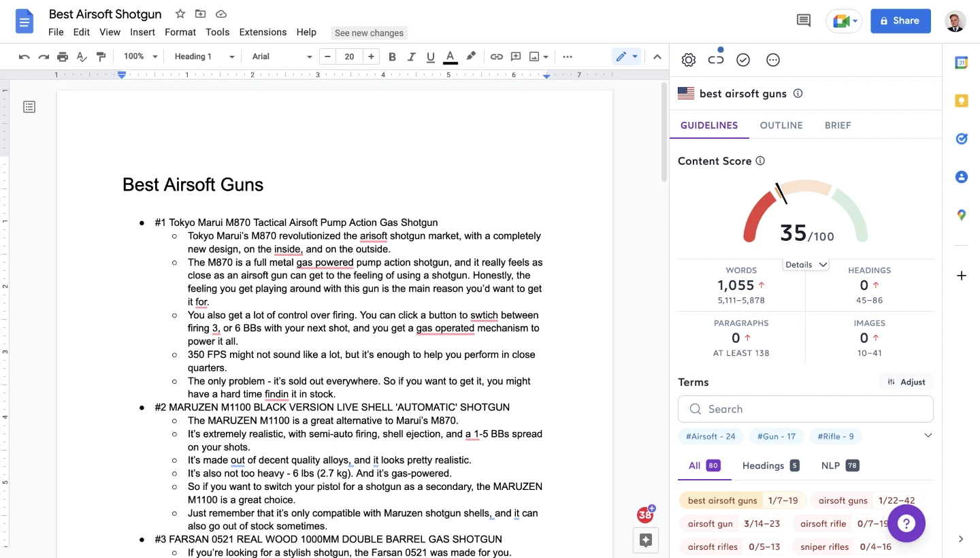980x558 pixels.
Task: Open the Help menu
Action: [x=306, y=32]
